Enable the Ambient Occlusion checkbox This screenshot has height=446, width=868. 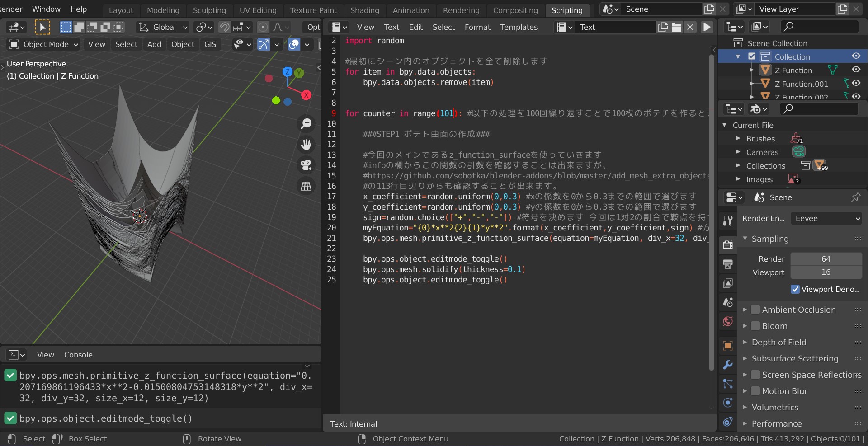point(755,310)
